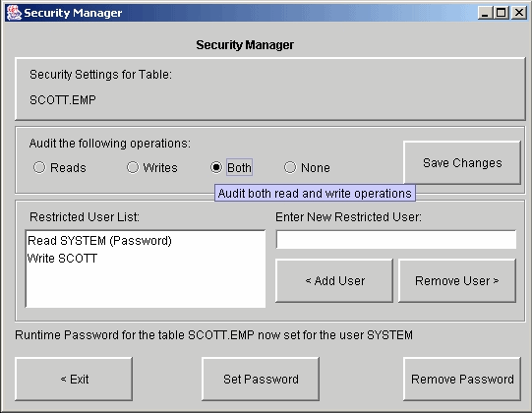The width and height of the screenshot is (532, 413).
Task: Select 'Write SCOTT' in the restricted list
Action: click(146, 259)
